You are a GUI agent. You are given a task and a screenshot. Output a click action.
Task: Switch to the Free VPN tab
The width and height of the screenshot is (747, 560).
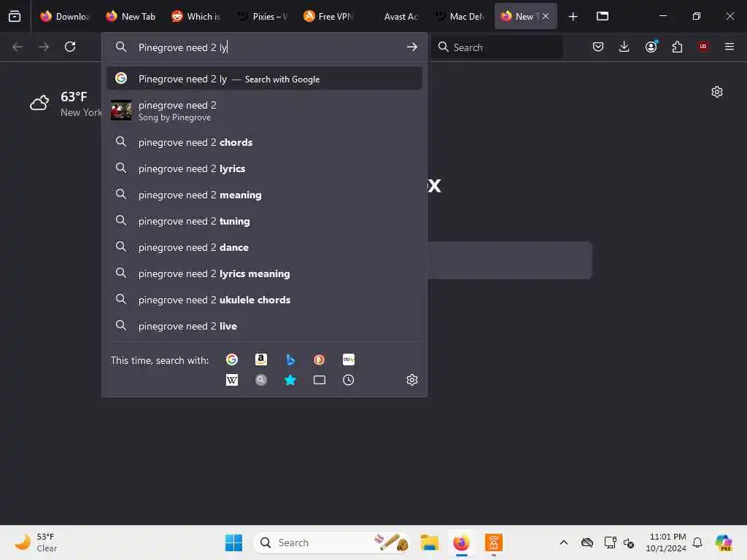(328, 17)
